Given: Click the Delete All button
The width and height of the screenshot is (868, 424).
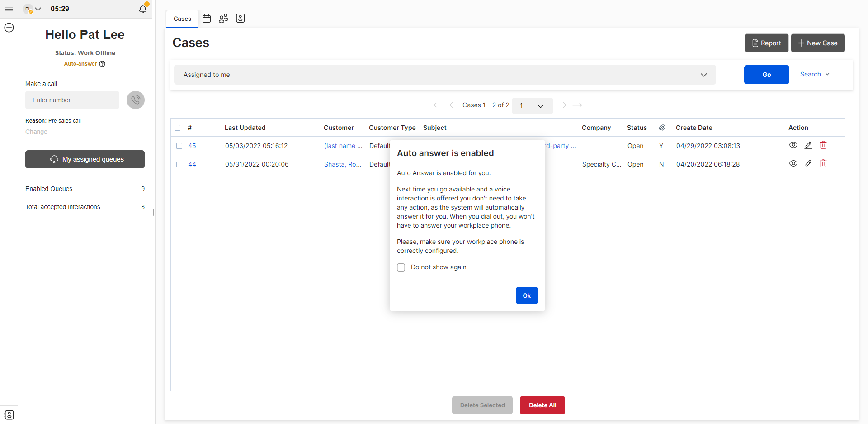Looking at the screenshot, I should (542, 405).
